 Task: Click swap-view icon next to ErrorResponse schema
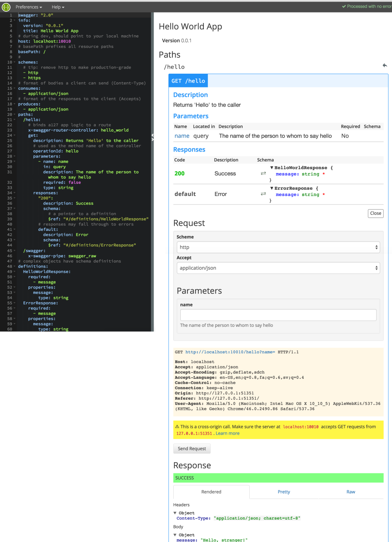click(x=263, y=194)
